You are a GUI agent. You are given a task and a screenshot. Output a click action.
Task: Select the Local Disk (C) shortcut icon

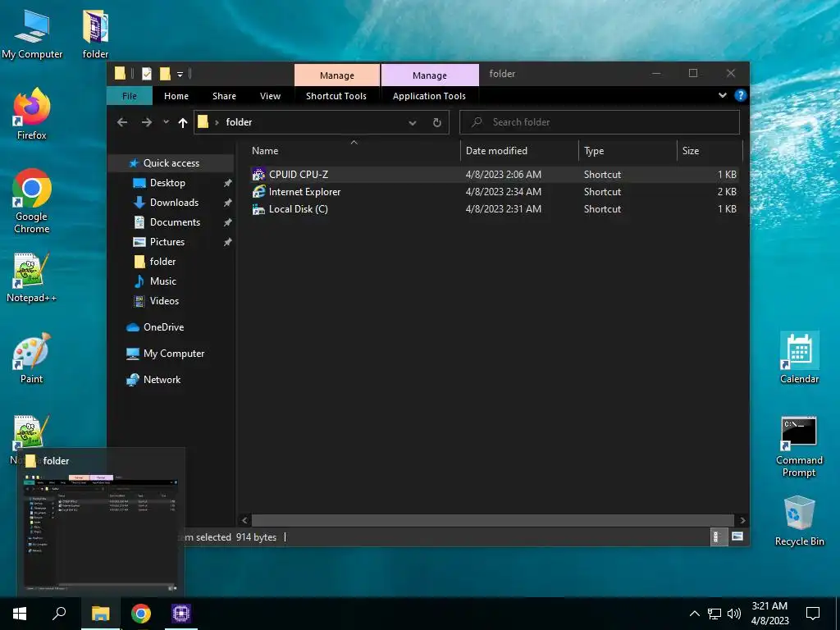point(258,209)
